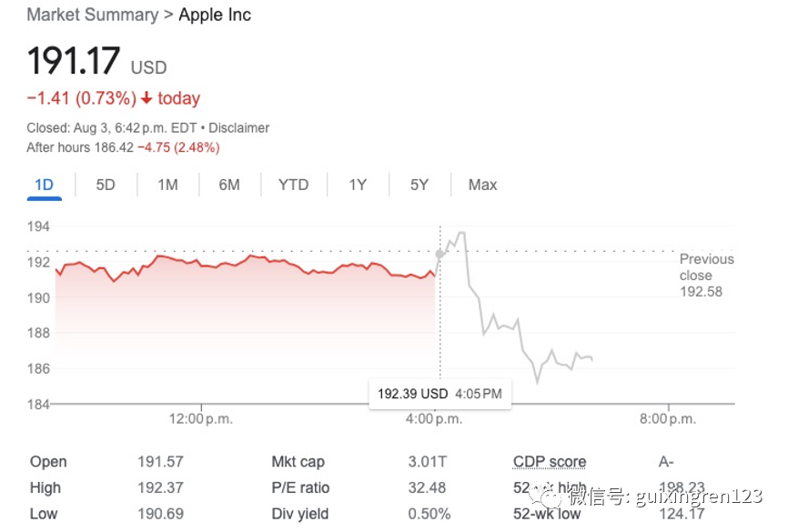Viewport: 788px width, 532px height.
Task: View the 1Y chart range
Action: click(358, 185)
